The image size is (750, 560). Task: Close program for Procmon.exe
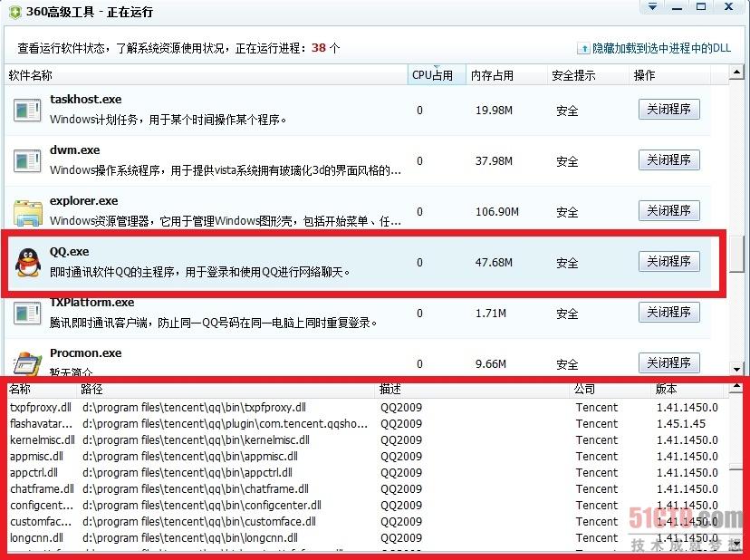point(669,363)
